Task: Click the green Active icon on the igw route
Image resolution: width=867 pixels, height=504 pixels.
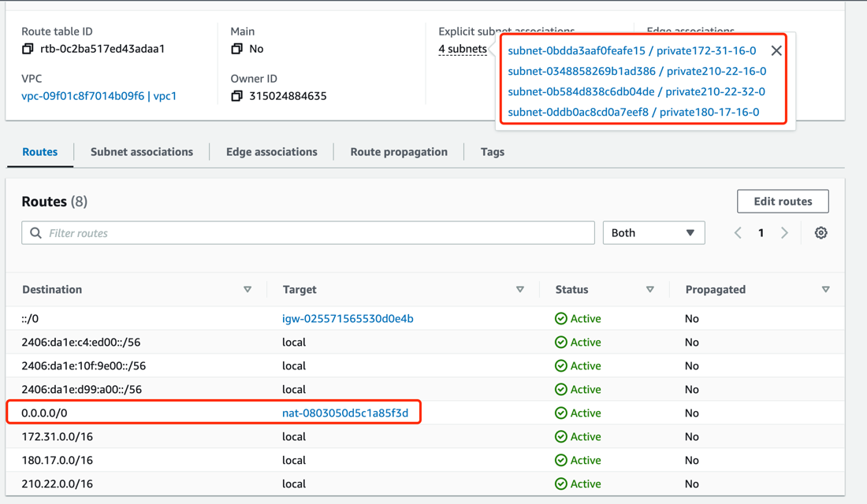Action: tap(562, 318)
